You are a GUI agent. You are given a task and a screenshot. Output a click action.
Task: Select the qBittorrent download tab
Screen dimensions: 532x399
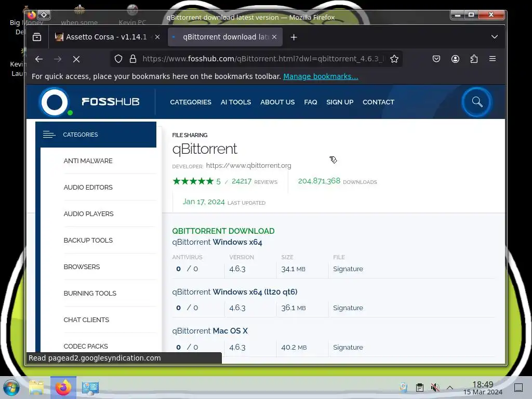pyautogui.click(x=225, y=37)
